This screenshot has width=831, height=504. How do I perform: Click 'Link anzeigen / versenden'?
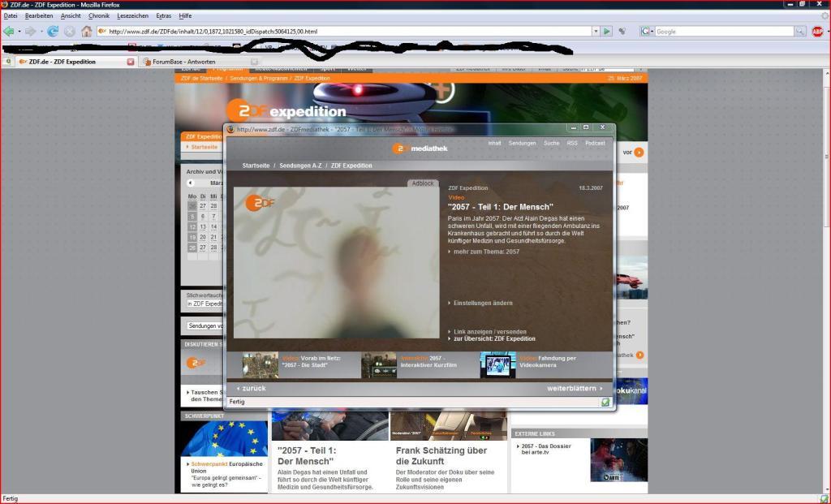point(489,332)
